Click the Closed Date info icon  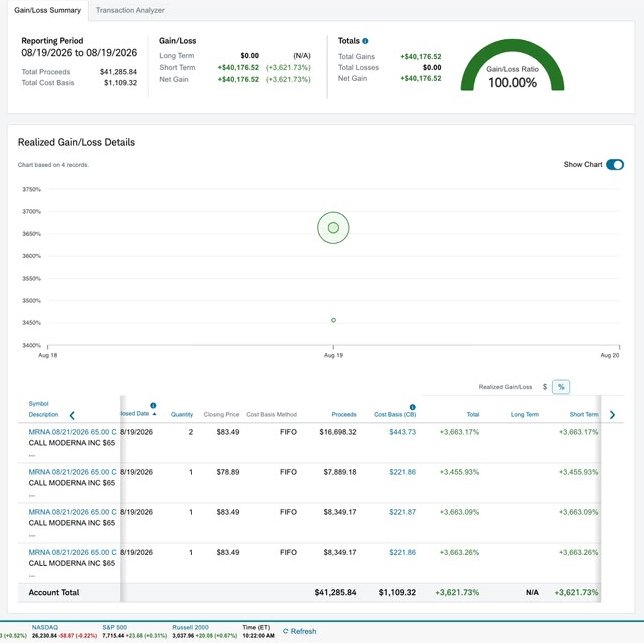[x=153, y=405]
